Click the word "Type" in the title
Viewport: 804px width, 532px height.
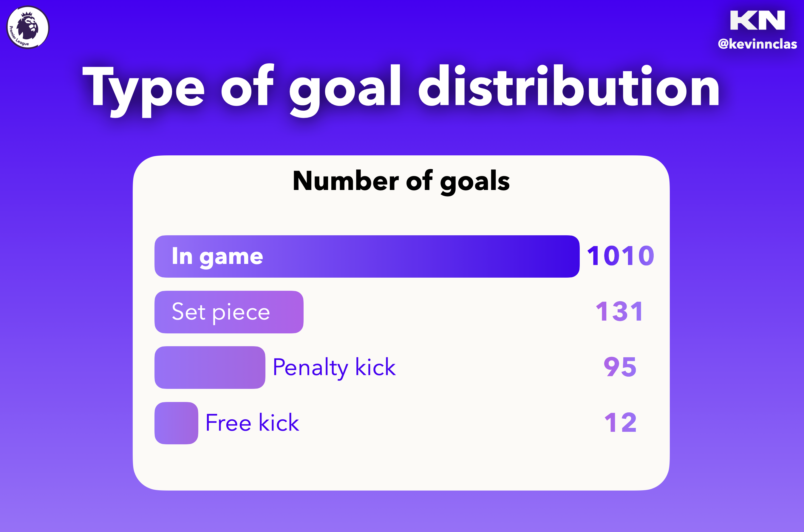pos(143,89)
